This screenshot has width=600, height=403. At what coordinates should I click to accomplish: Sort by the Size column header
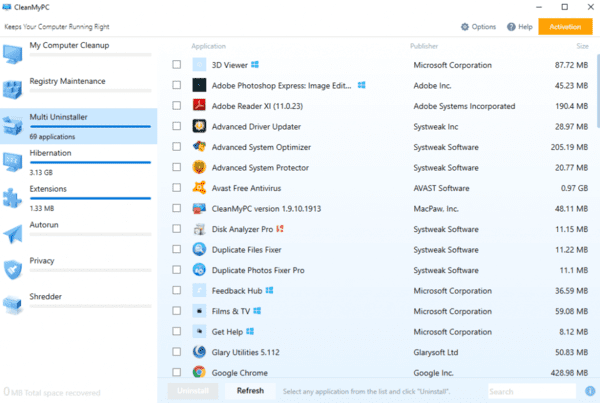click(582, 46)
